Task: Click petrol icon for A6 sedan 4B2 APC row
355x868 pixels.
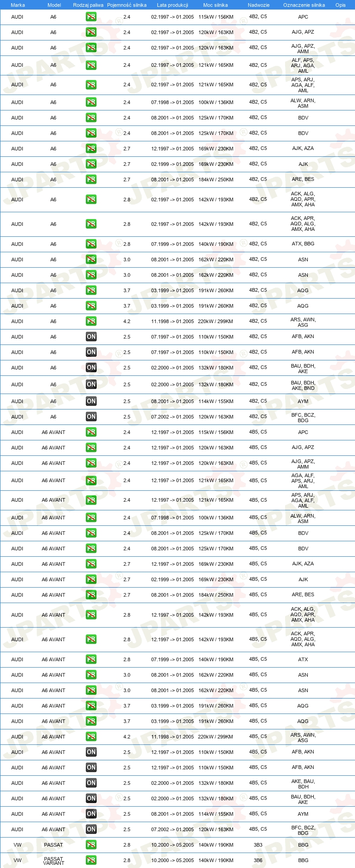Action: click(x=91, y=17)
